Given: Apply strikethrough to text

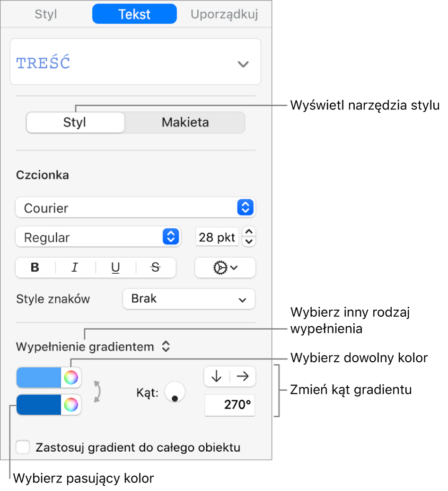Looking at the screenshot, I should 156,268.
